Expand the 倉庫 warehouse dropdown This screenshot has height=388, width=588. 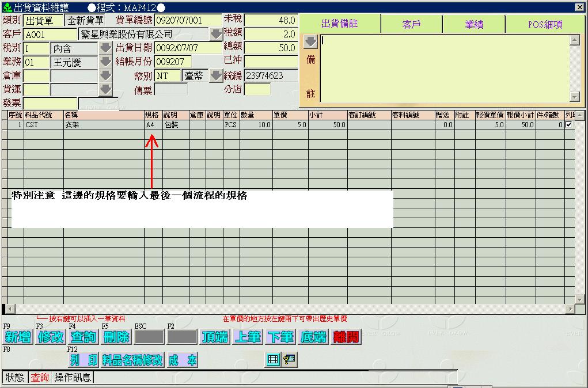pyautogui.click(x=105, y=75)
